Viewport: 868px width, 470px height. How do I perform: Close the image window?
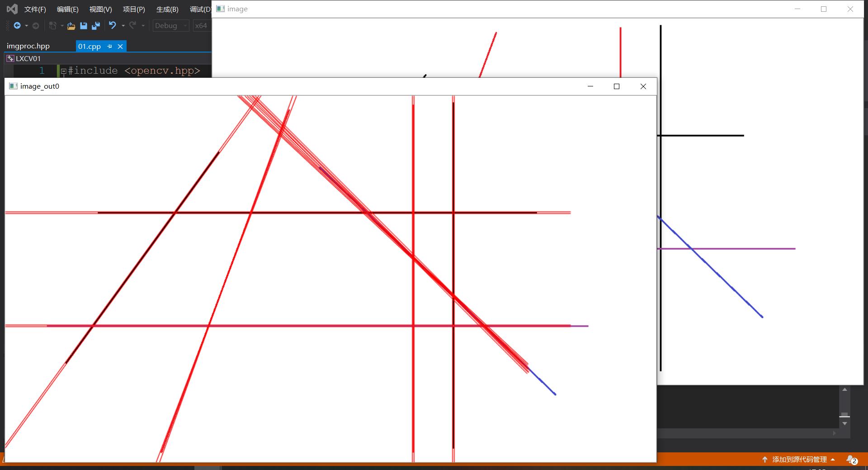tap(850, 9)
